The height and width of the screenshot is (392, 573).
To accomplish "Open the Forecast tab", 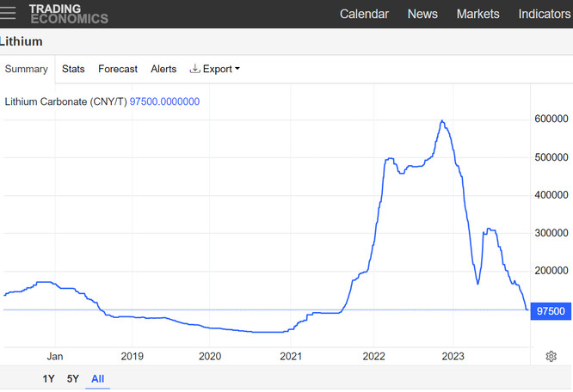I will 118,69.
